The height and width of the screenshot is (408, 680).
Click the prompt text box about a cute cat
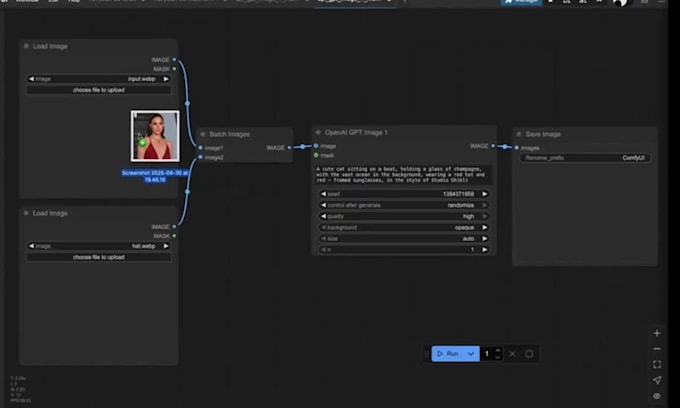point(403,174)
